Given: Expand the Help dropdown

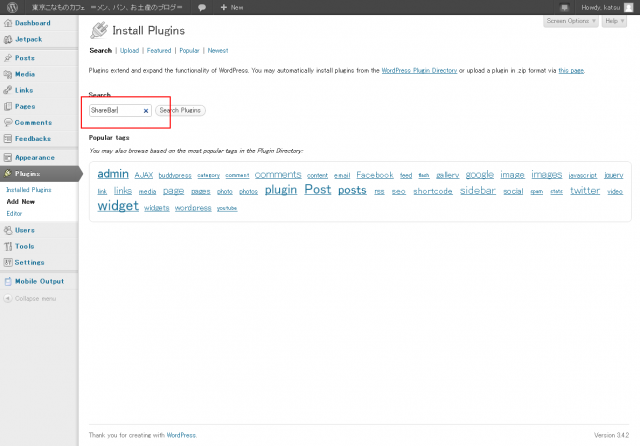Looking at the screenshot, I should click(614, 21).
